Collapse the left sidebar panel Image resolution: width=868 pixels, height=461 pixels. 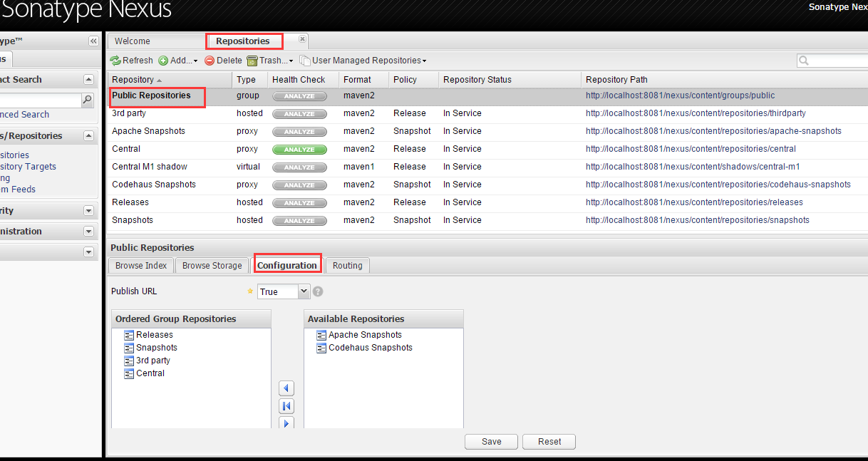tap(93, 41)
